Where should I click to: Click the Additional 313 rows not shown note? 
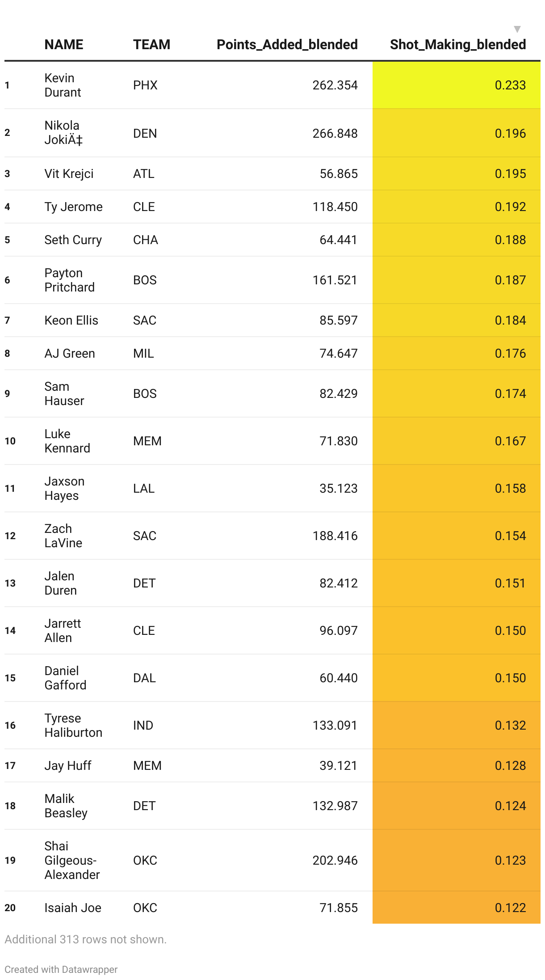[x=85, y=939]
